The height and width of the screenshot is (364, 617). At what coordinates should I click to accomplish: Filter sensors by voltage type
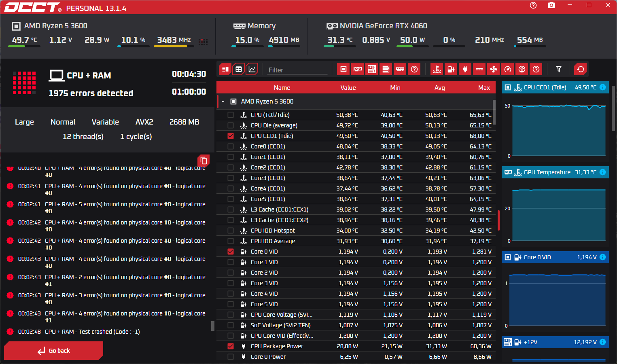point(451,69)
